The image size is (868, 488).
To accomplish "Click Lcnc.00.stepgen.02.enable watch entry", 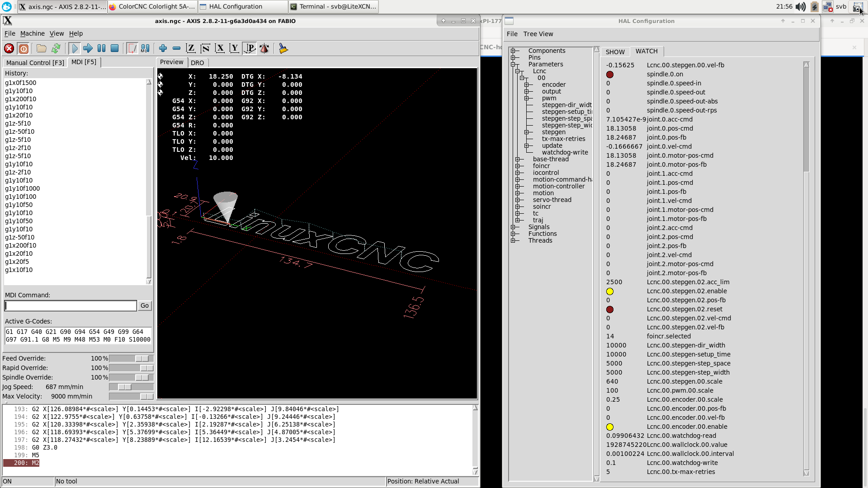I will click(x=687, y=291).
